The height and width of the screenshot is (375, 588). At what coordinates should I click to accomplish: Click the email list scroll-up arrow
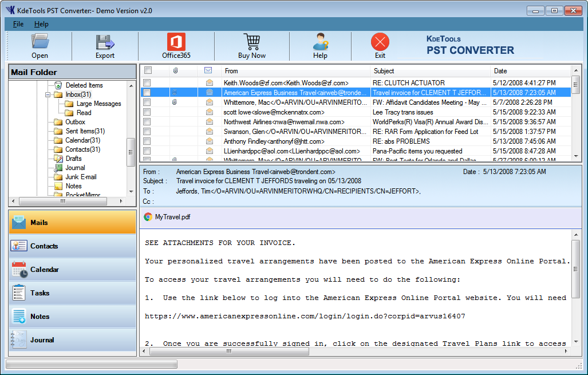point(576,70)
